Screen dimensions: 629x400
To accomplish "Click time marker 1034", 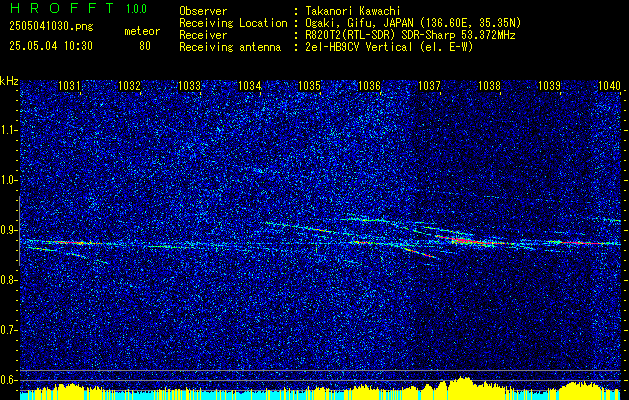I will [250, 85].
